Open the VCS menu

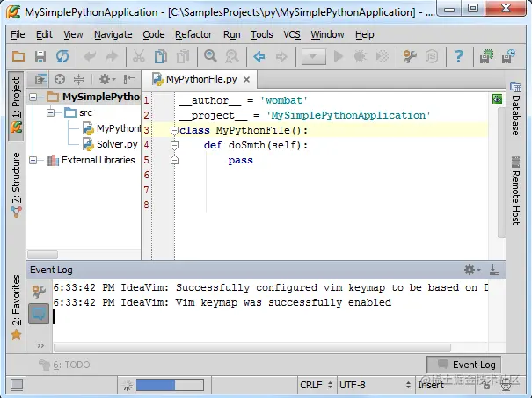point(292,34)
